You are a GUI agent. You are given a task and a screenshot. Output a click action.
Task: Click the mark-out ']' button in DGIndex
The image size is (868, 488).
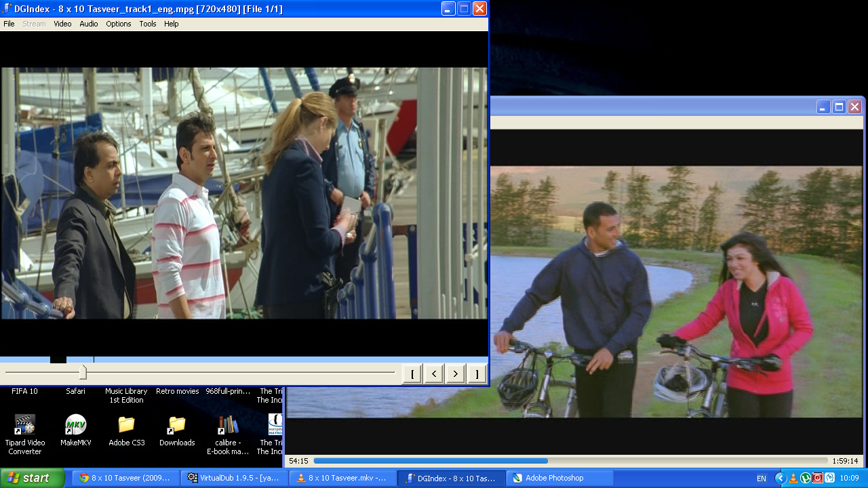coord(477,373)
